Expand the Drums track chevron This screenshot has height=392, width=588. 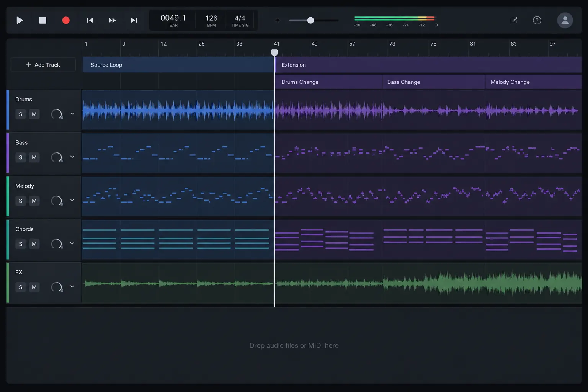pos(72,114)
